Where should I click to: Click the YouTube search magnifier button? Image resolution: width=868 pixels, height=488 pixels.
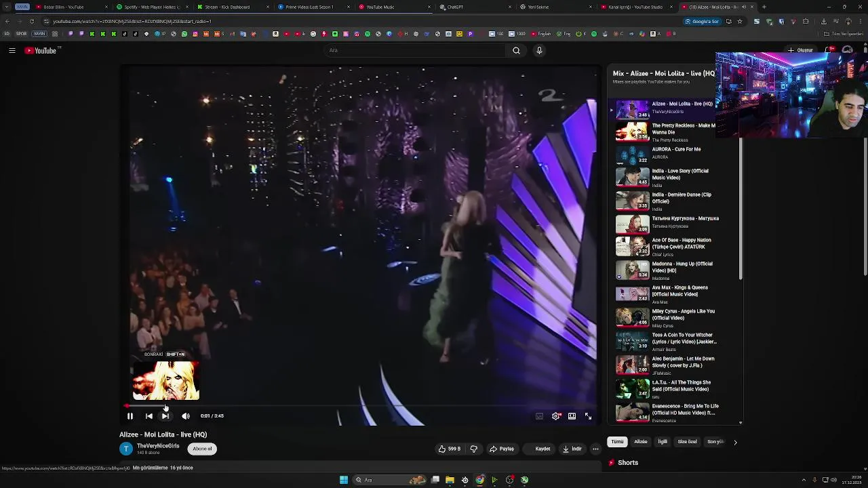tap(516, 50)
